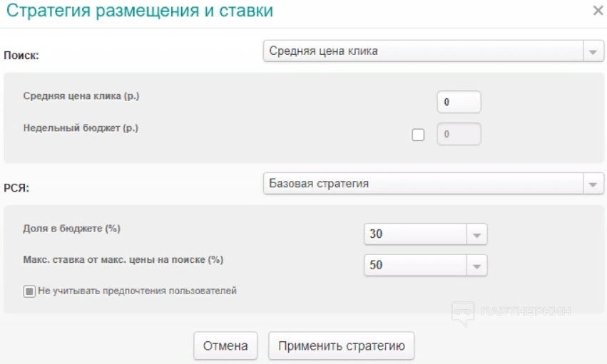Open the Поиск strategy dropdown
The height and width of the screenshot is (364, 607).
(433, 51)
